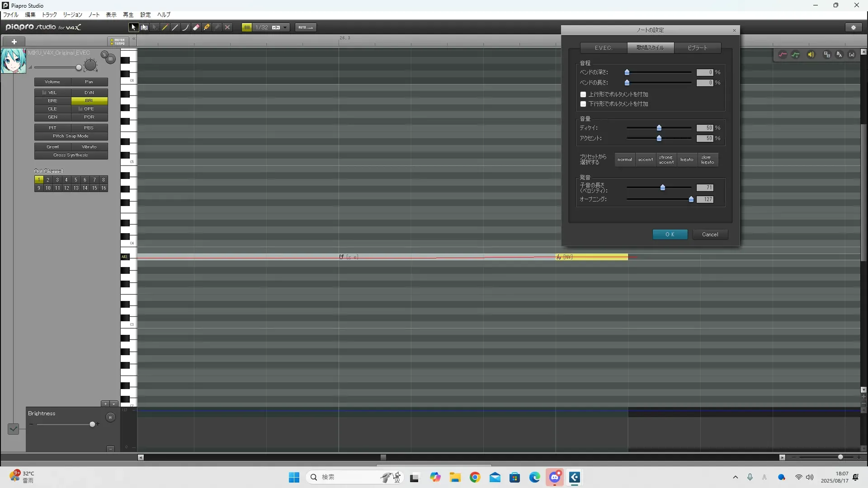Open the 1/32 quantize dropdown

[285, 28]
